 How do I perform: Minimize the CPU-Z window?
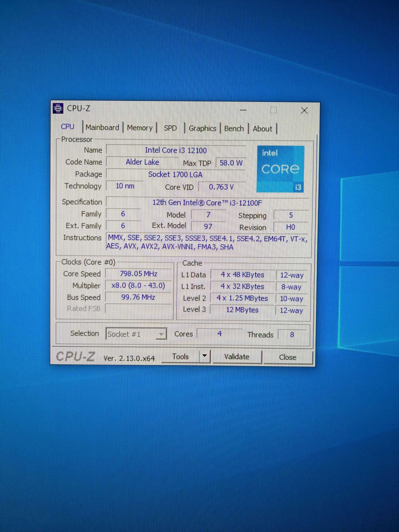click(x=243, y=110)
